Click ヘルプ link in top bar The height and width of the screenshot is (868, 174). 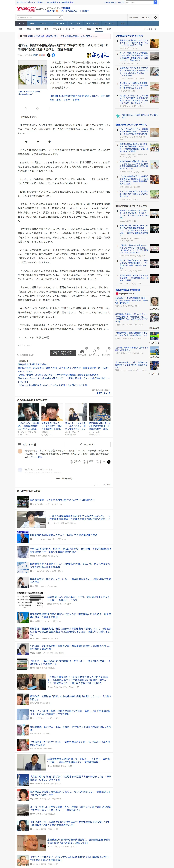point(121,2)
